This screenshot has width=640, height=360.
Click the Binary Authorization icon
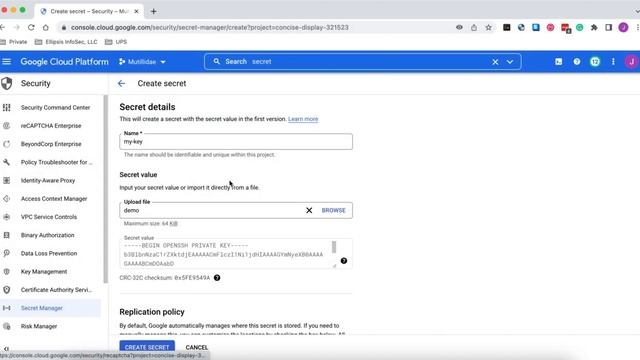coord(7,235)
